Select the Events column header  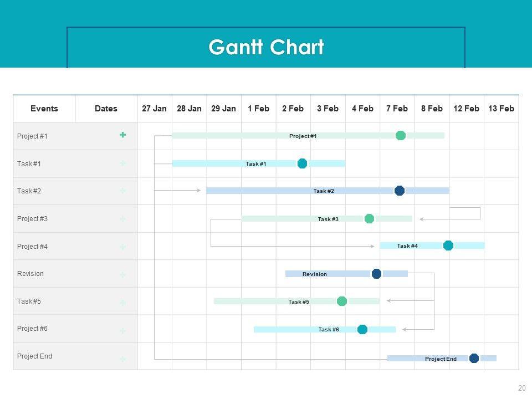[44, 109]
